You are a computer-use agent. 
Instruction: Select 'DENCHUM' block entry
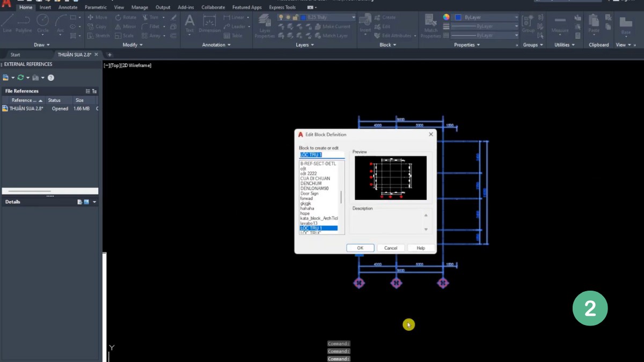(x=311, y=183)
